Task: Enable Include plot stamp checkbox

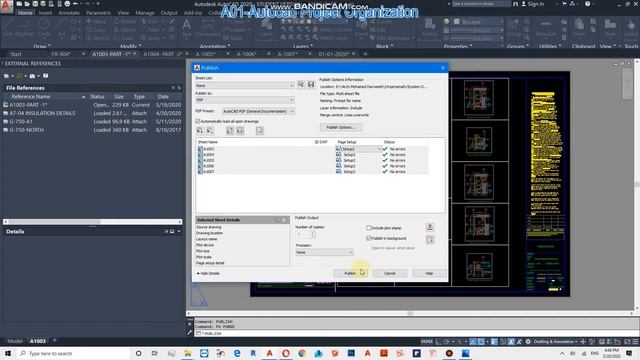Action: [369, 228]
